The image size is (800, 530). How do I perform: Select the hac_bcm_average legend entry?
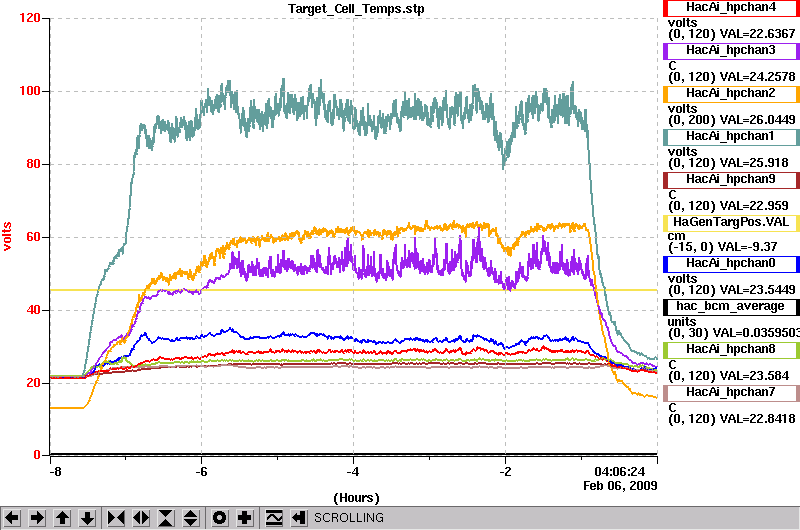click(x=731, y=307)
